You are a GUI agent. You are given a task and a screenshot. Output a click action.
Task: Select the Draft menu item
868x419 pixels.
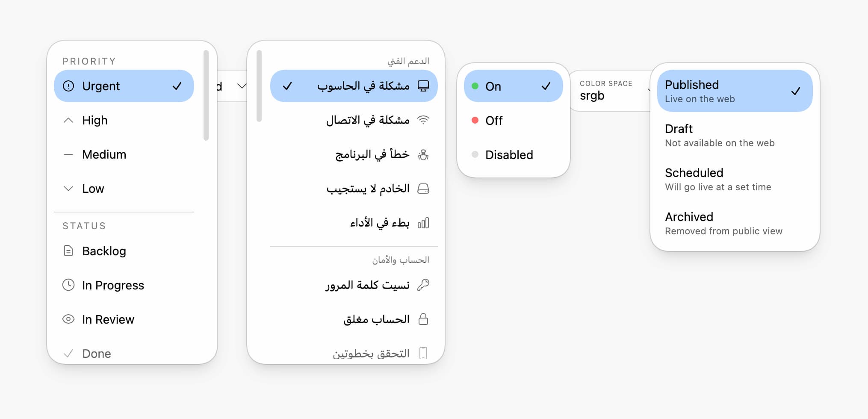734,135
